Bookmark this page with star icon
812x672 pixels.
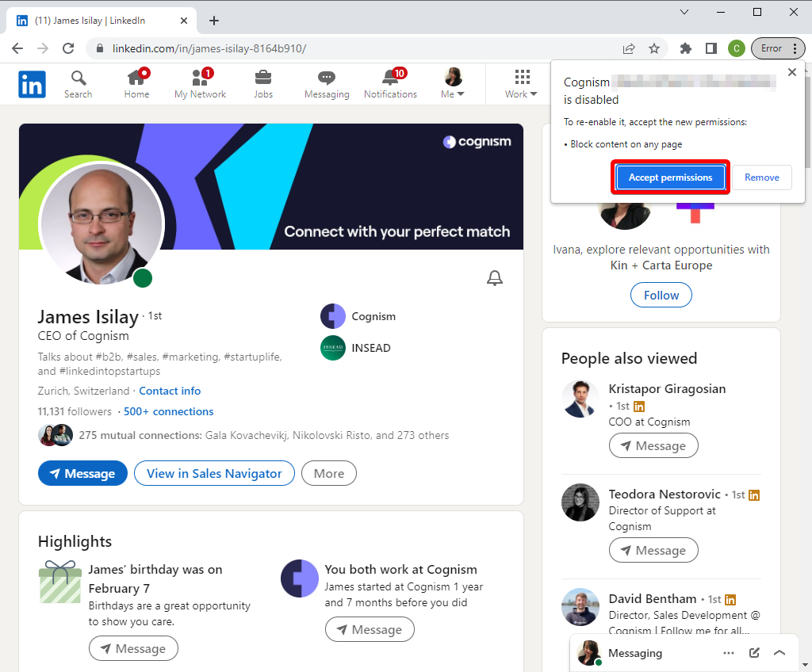654,48
